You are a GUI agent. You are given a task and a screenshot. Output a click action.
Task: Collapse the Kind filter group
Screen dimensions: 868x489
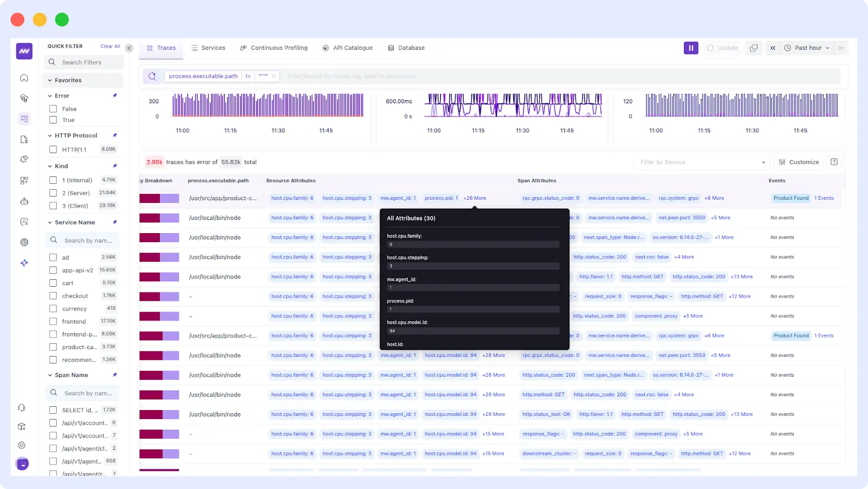pos(50,166)
